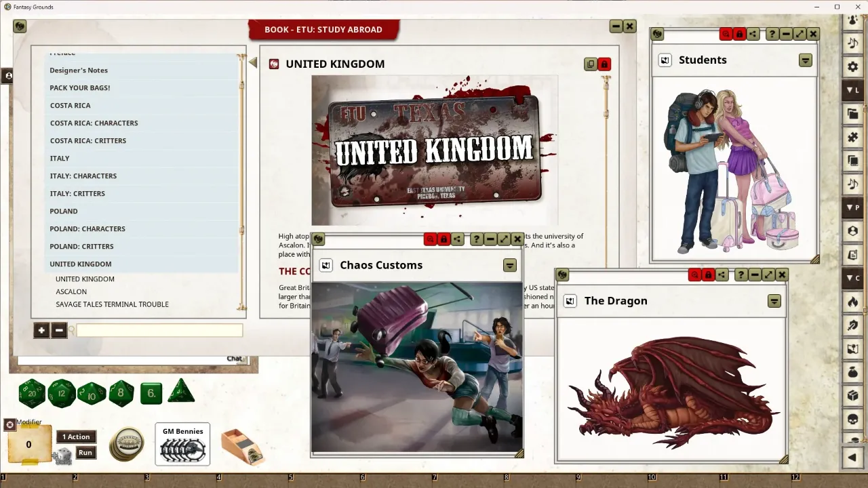Select POLAND: CRITTERS in the index

click(142, 247)
